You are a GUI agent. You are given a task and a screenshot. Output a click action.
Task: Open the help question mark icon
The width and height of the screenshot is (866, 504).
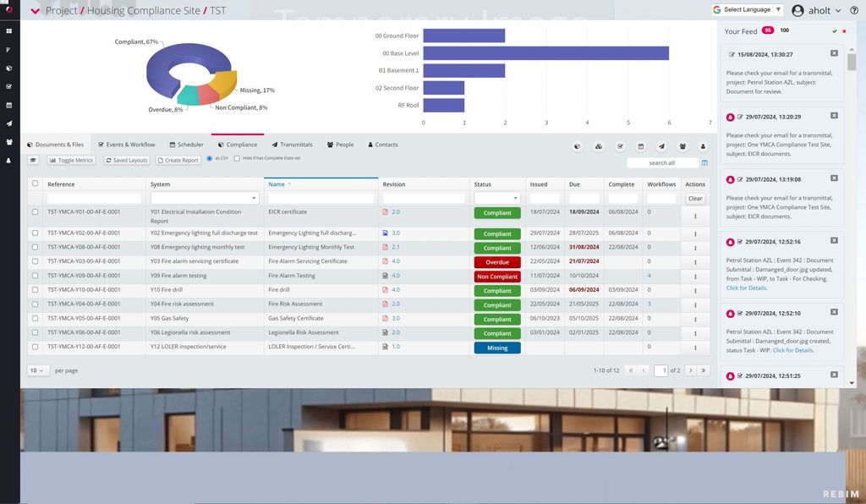(x=855, y=10)
